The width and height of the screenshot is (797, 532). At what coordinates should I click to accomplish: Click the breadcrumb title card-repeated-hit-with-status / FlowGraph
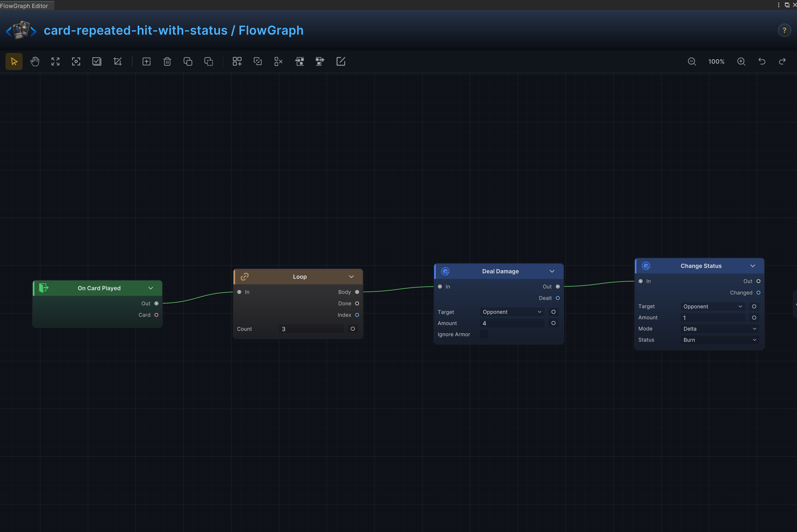click(x=174, y=31)
